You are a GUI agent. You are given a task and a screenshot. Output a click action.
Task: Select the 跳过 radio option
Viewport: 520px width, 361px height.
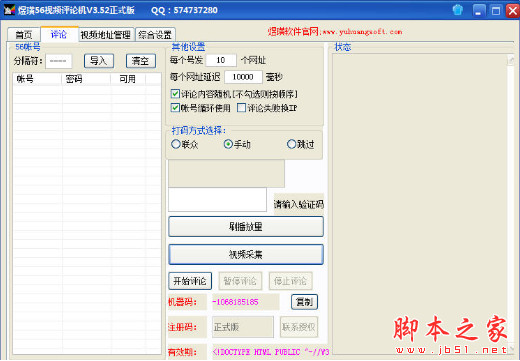point(291,144)
